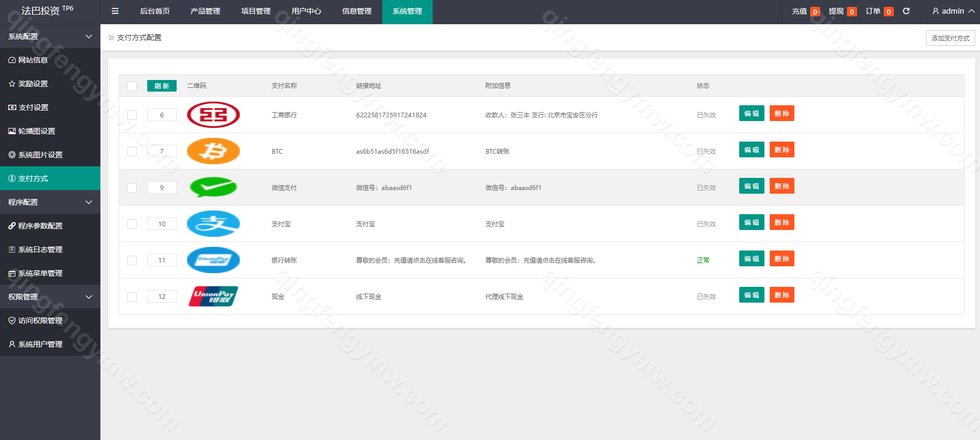Image resolution: width=980 pixels, height=440 pixels.
Task: Collapse the 权限管理 sidebar section
Action: coord(50,297)
